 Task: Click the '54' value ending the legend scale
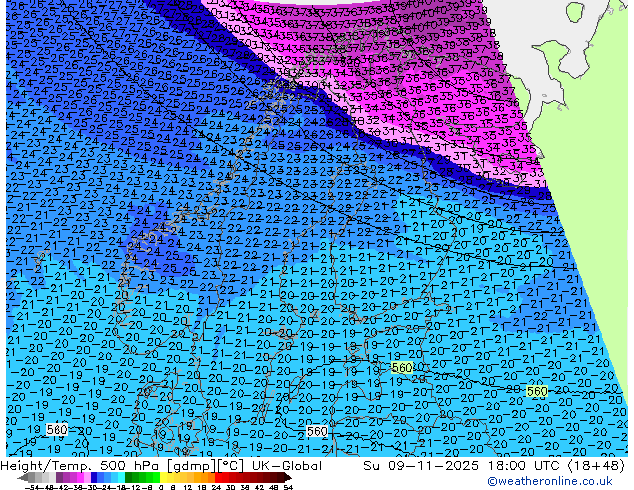coord(288,487)
